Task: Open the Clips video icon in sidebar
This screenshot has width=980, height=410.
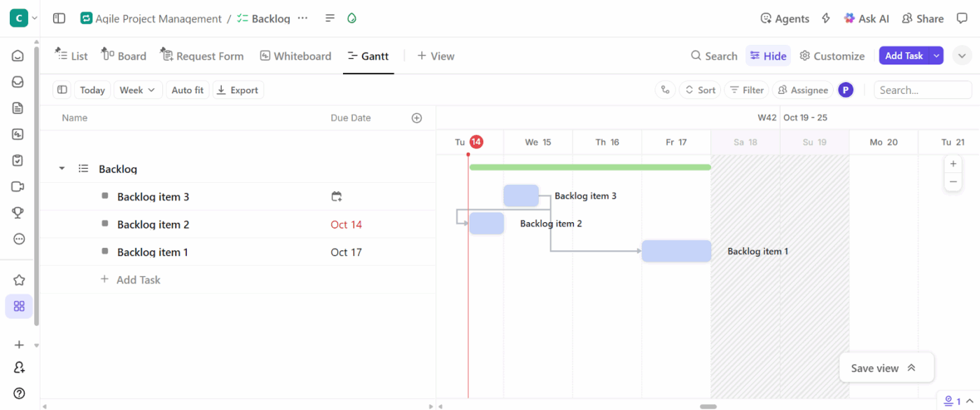Action: pos(17,186)
